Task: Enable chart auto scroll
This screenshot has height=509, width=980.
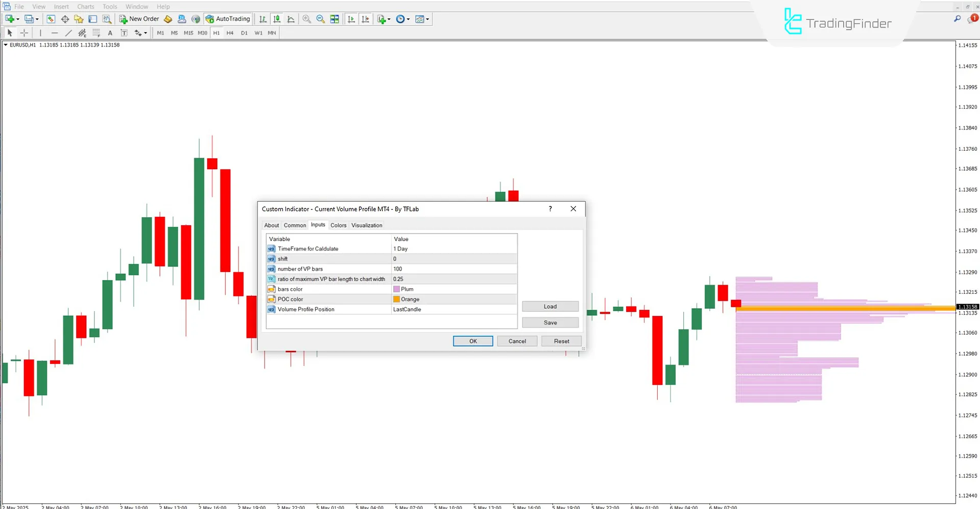Action: click(351, 19)
